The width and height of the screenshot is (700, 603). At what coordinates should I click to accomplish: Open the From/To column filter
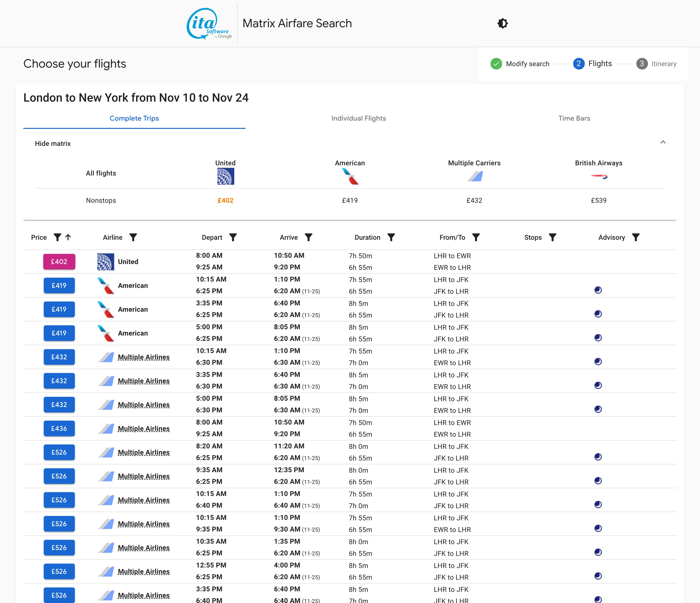click(x=476, y=237)
